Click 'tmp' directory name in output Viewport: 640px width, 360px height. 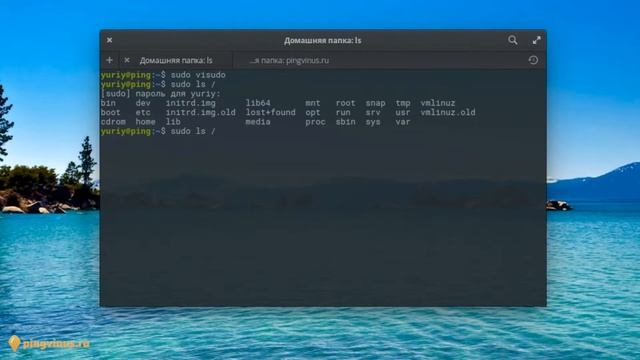coord(402,103)
